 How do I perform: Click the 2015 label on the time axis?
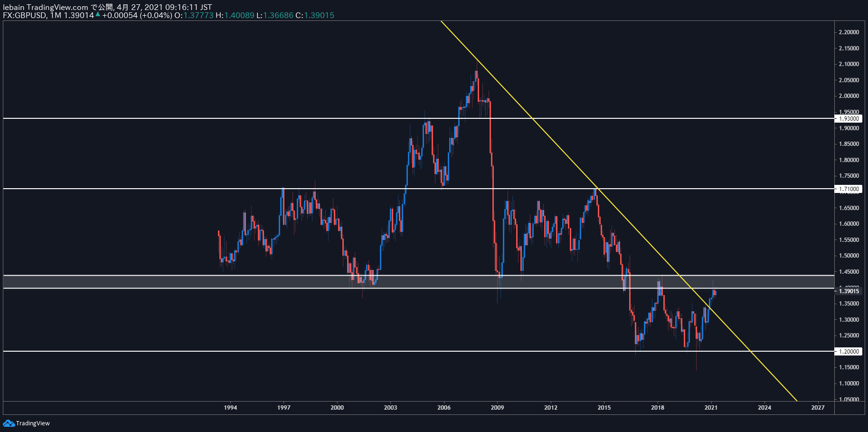coord(604,407)
